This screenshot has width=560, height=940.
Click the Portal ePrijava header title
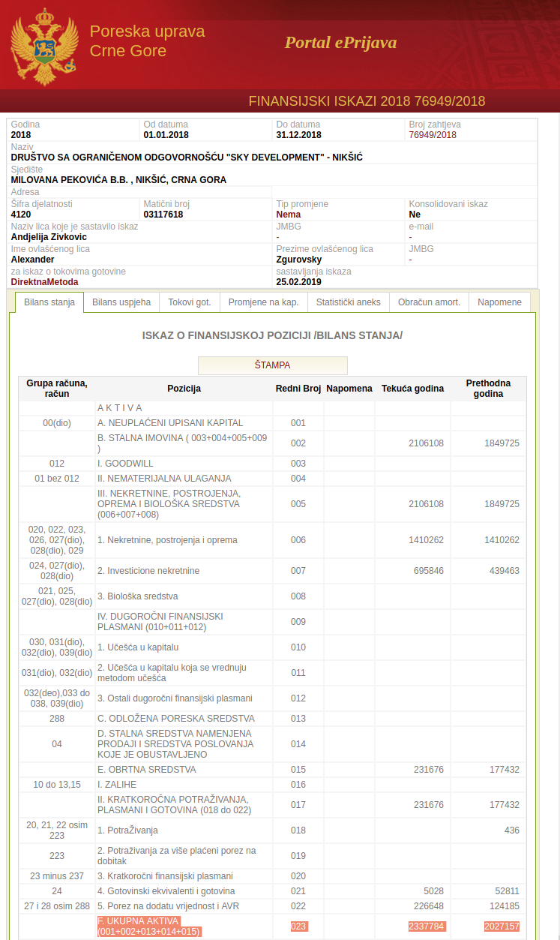pos(340,42)
